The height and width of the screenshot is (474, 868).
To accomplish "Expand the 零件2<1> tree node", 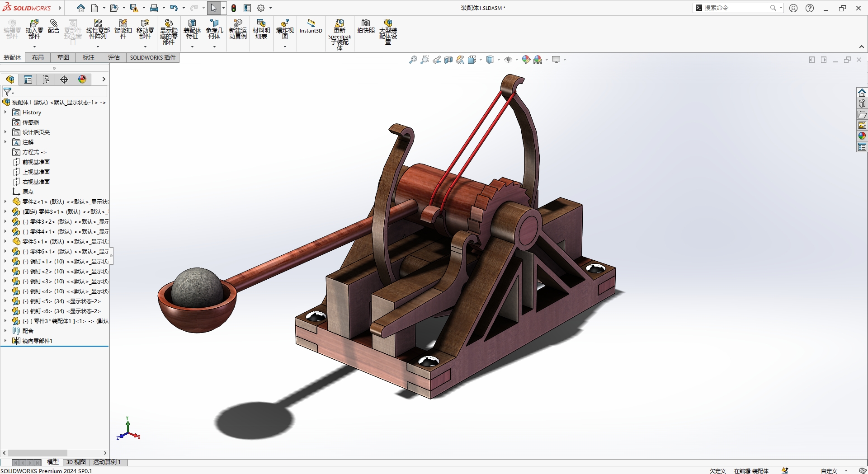I will 5,202.
